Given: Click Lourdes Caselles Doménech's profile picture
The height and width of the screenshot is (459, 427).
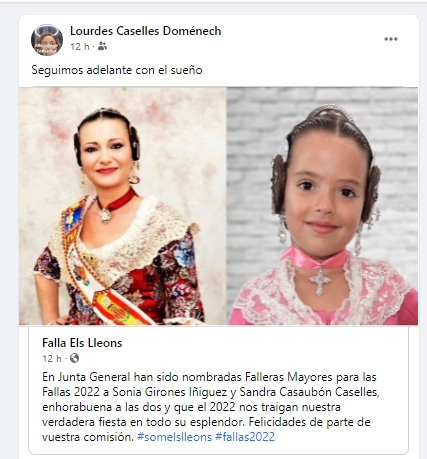Looking at the screenshot, I should (x=47, y=40).
